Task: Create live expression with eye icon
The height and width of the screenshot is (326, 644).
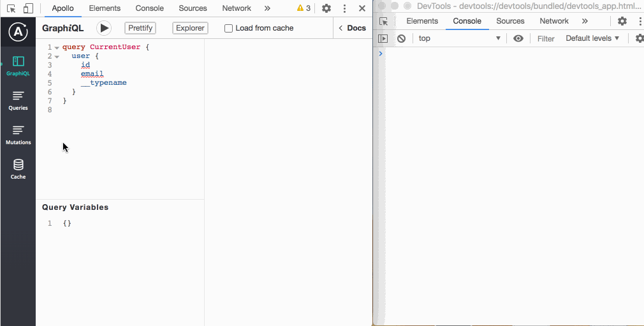Action: pos(518,38)
